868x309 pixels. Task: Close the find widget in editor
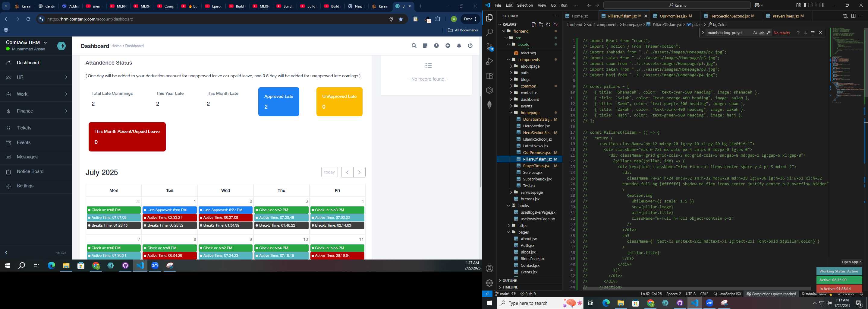click(x=820, y=33)
